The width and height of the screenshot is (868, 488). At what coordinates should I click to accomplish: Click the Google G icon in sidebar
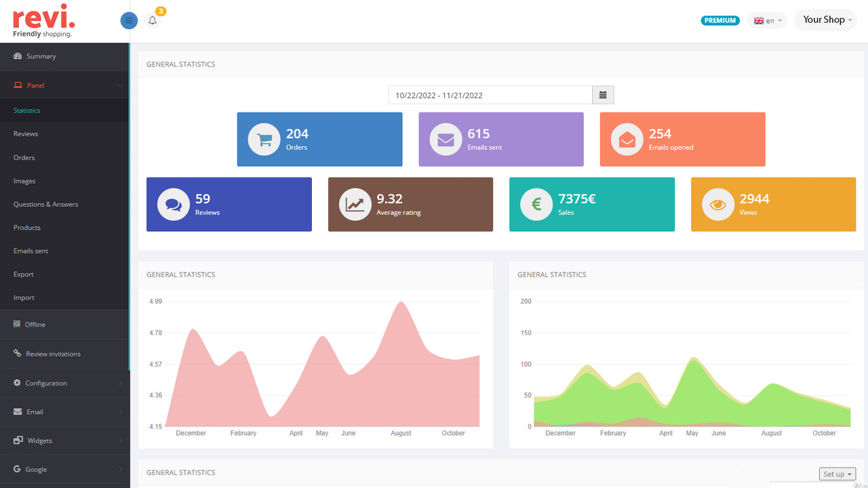point(16,469)
